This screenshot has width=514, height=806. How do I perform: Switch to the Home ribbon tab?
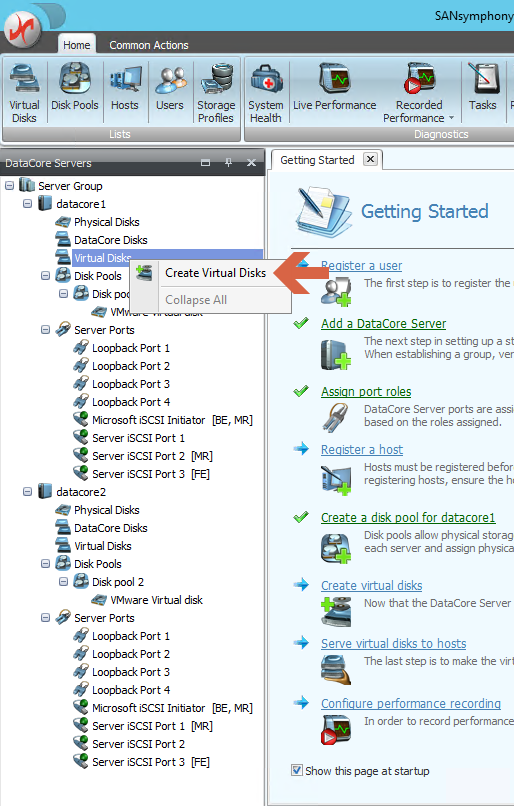coord(77,45)
